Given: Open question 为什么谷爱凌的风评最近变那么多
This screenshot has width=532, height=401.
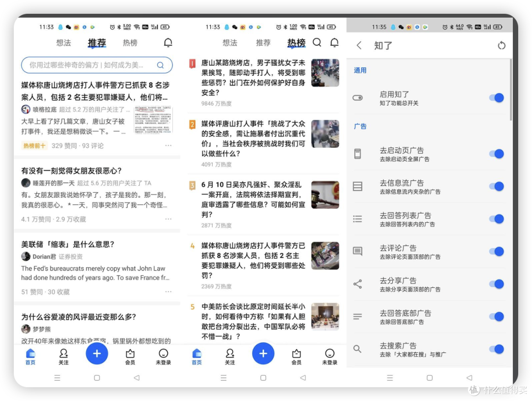Looking at the screenshot, I should point(78,316).
